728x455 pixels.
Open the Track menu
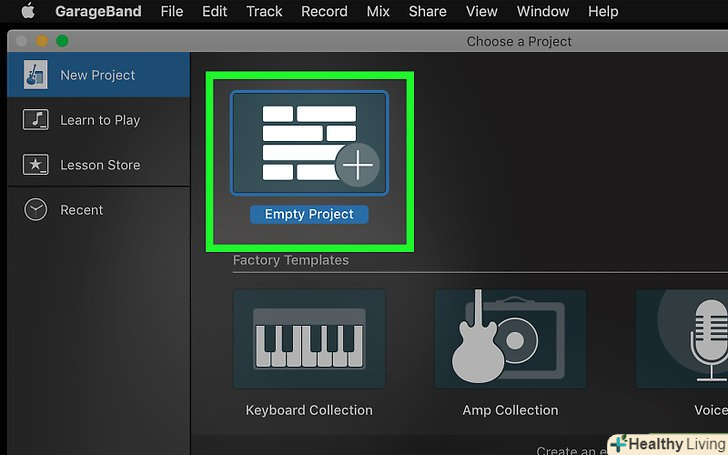click(x=264, y=11)
